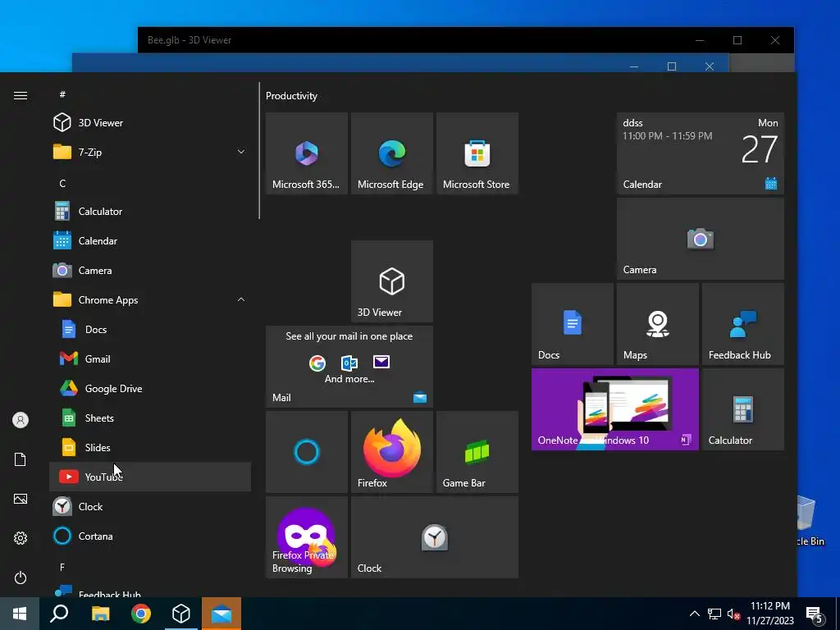Viewport: 840px width, 630px height.
Task: Open Docs under Chrome Apps
Action: (150, 329)
